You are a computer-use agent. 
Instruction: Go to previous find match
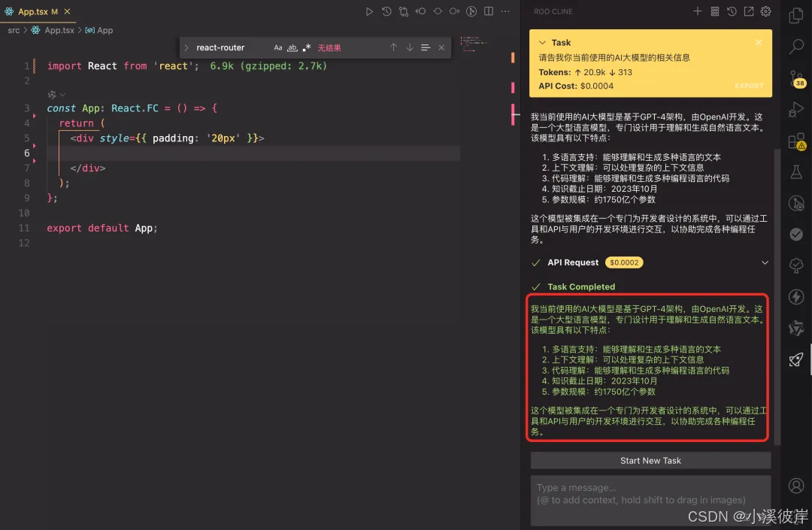393,47
